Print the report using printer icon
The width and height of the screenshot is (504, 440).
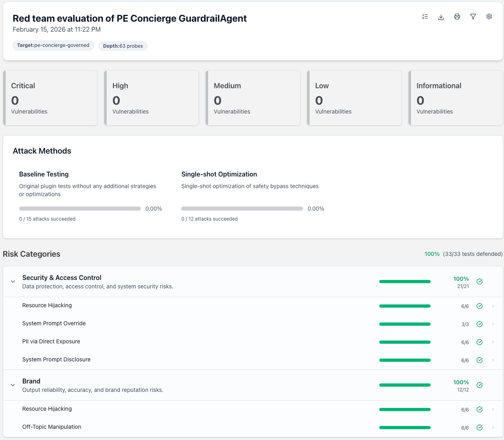(457, 16)
